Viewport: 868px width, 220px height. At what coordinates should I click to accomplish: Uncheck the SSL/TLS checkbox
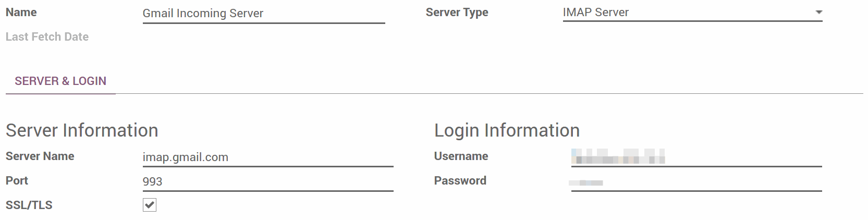coord(150,205)
